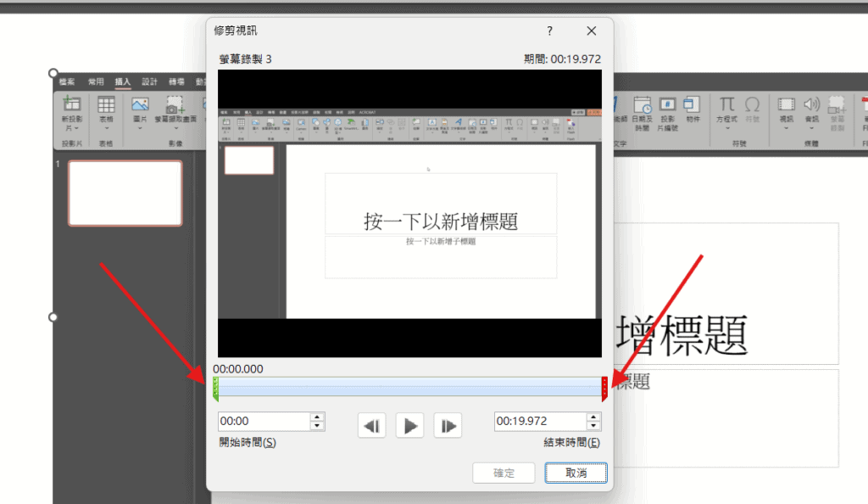This screenshot has height=504, width=868.
Task: Open help with the question mark button
Action: point(549,31)
